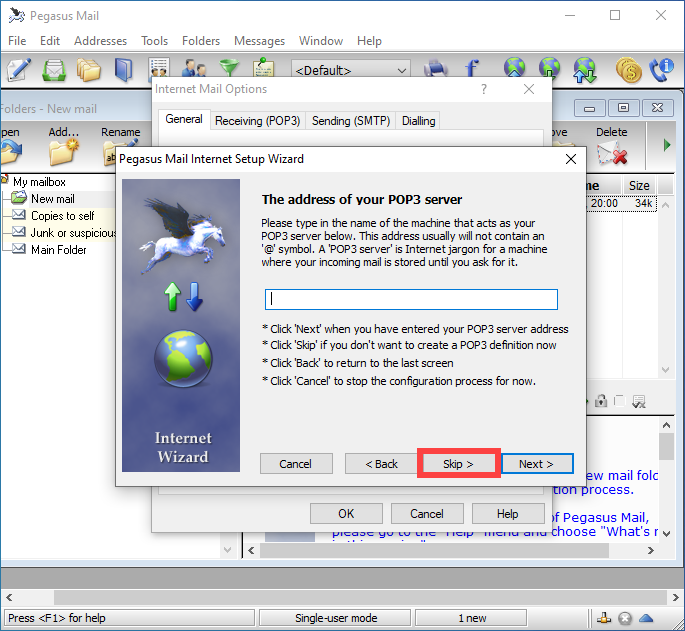Click the Skip > button in wizard
This screenshot has height=631, width=685.
click(458, 464)
